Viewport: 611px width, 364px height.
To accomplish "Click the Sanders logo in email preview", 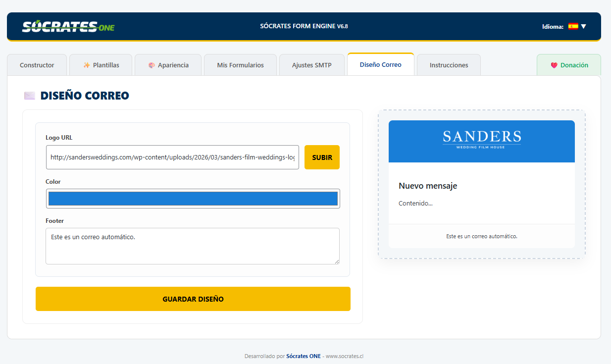I will click(481, 139).
